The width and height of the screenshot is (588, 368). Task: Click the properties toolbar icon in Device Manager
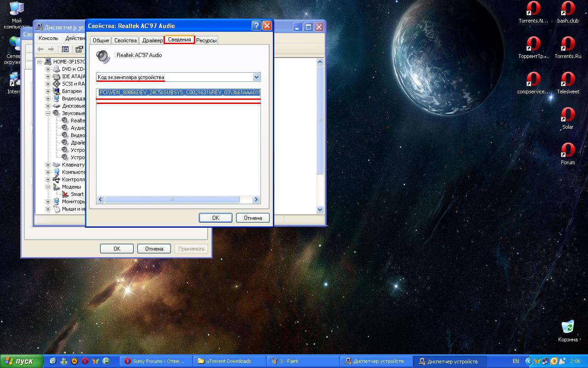coord(79,49)
